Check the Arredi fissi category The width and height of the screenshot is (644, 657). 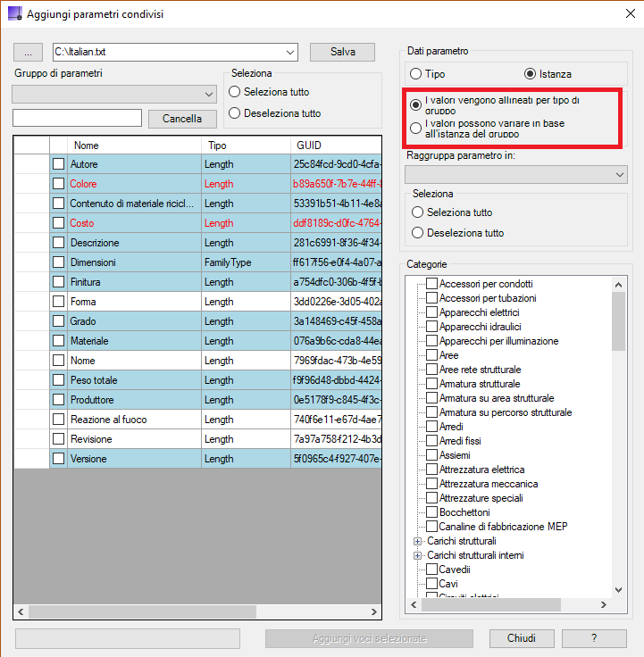pos(431,441)
